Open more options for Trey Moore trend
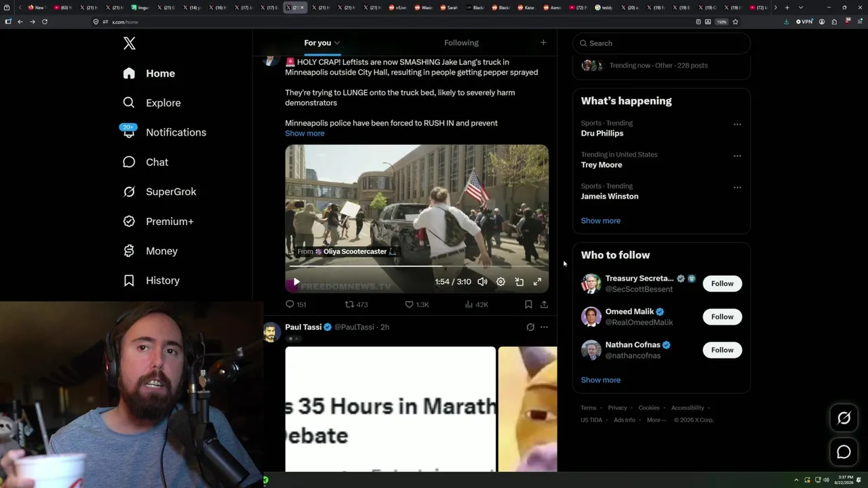The image size is (868, 488). click(x=737, y=156)
